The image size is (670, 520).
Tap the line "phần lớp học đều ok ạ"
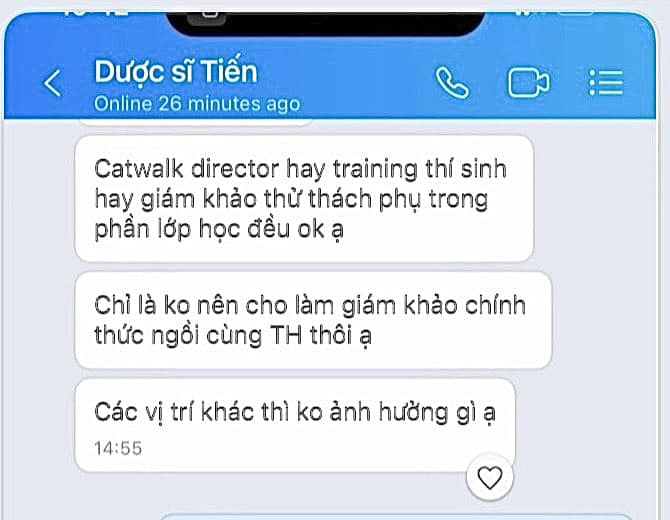tap(219, 229)
